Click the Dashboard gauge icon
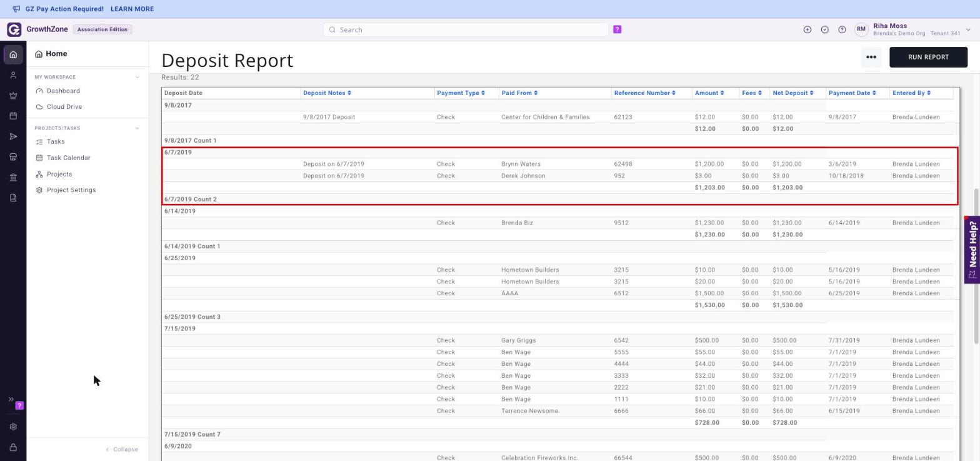This screenshot has width=980, height=461. 39,91
